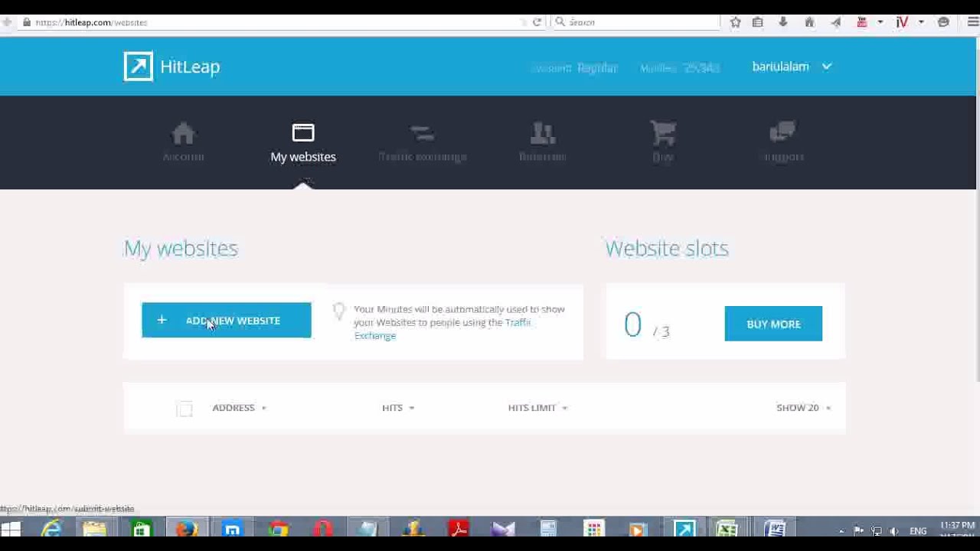Bookmark this page with the star icon
Image resolution: width=980 pixels, height=551 pixels.
736,22
